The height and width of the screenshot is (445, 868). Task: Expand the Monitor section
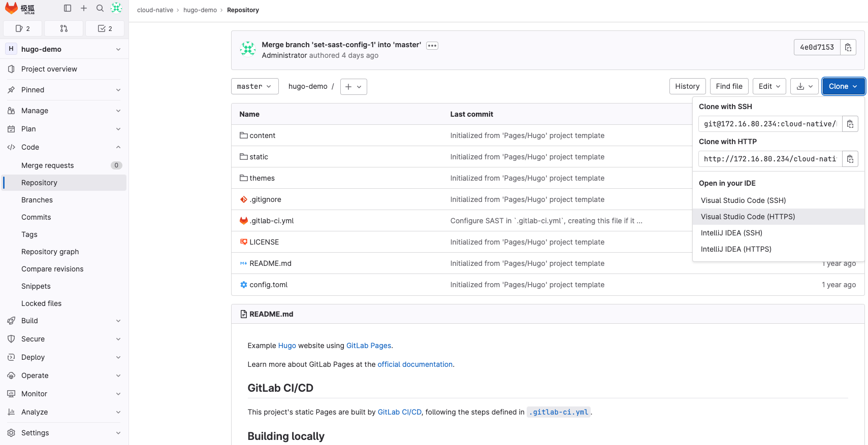click(64, 394)
